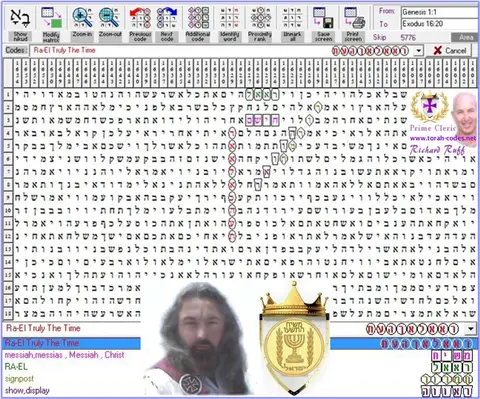Image resolution: width=480 pixels, height=399 pixels.
Task: Click the golden menorah coin shield emblem
Action: [x=294, y=339]
